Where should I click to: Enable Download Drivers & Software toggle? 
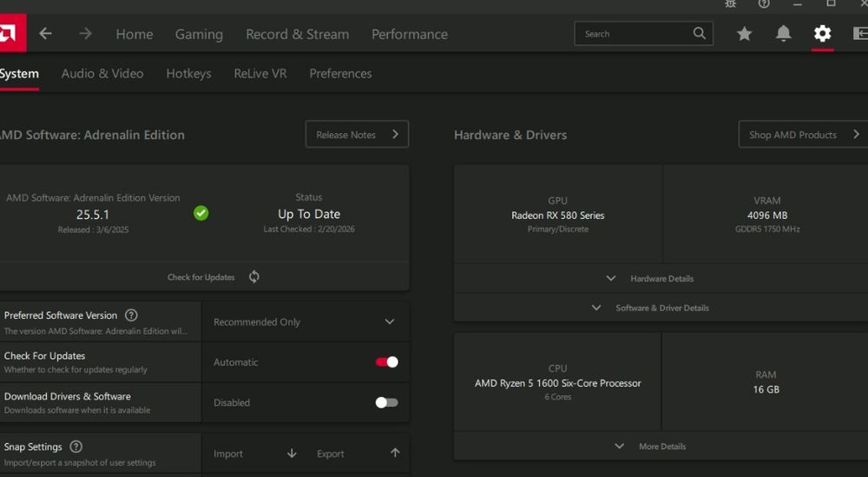point(387,402)
